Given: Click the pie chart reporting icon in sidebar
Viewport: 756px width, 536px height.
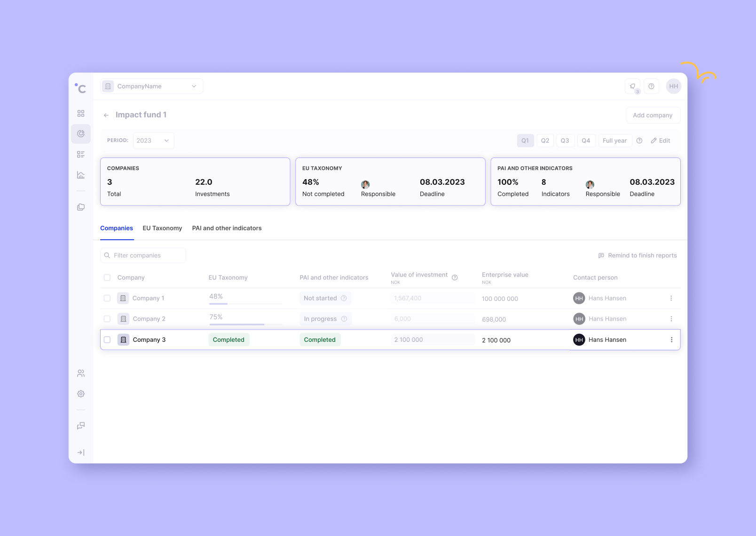Looking at the screenshot, I should 80,134.
